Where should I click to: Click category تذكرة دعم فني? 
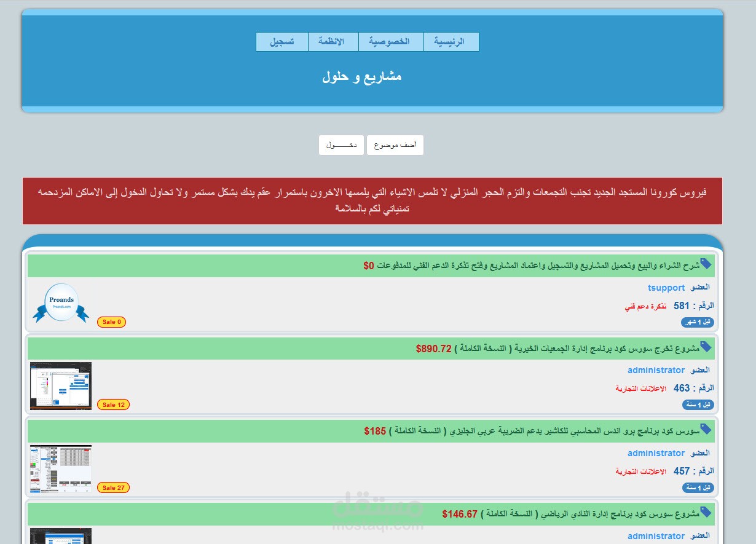[645, 306]
